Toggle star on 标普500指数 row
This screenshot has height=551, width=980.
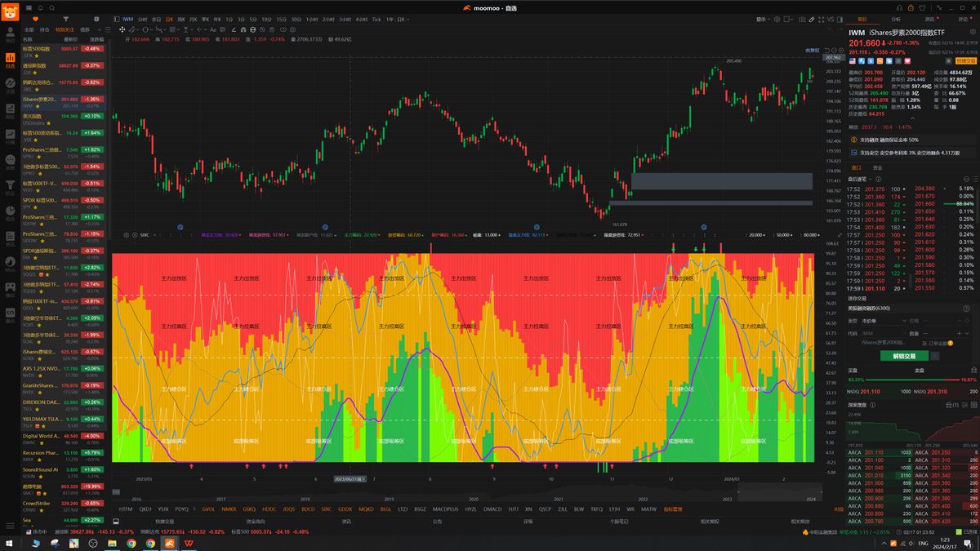point(38,56)
